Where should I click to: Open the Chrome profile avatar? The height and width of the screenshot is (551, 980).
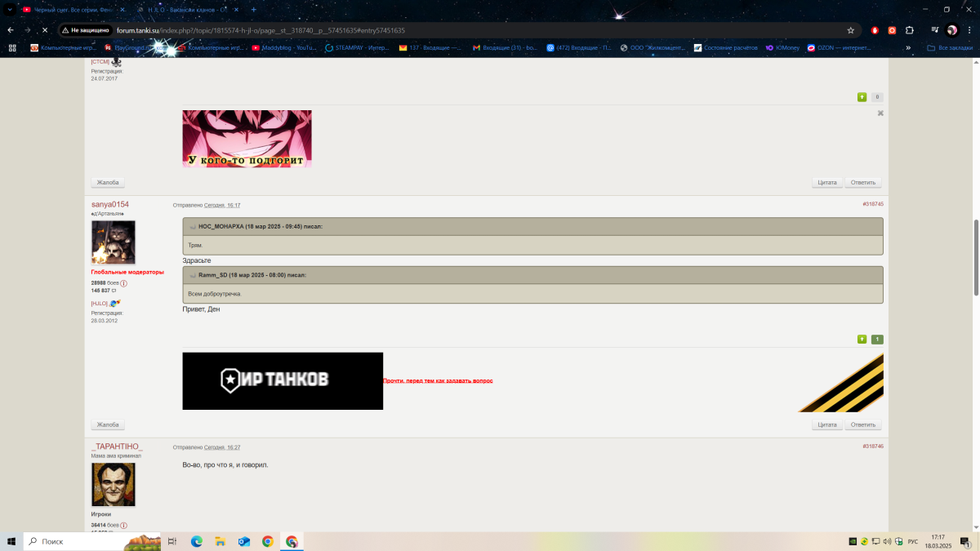951,30
